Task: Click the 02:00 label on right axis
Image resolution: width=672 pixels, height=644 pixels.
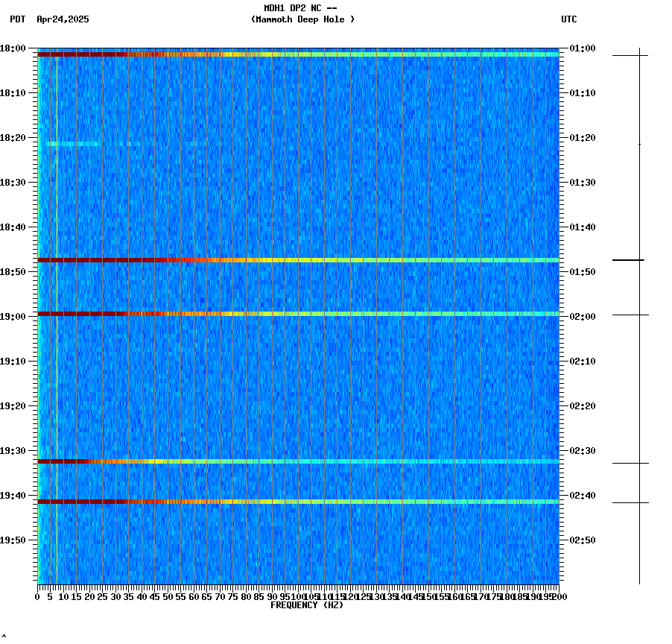Action: click(582, 315)
